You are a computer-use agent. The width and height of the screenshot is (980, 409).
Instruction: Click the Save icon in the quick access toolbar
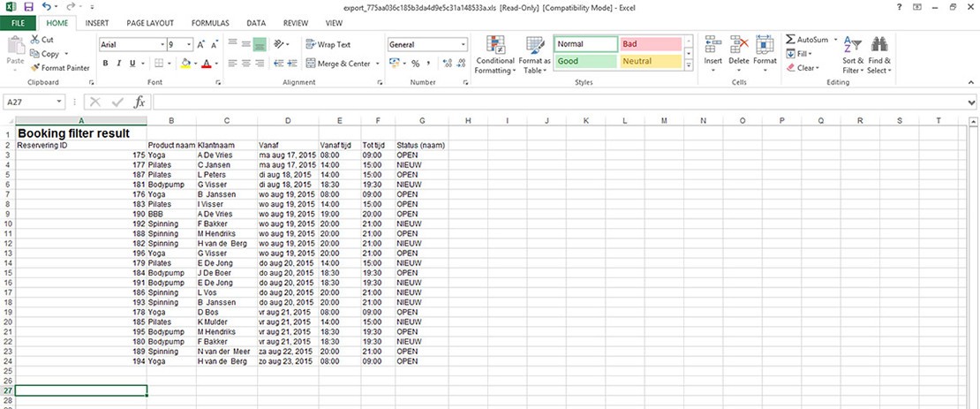click(x=28, y=7)
